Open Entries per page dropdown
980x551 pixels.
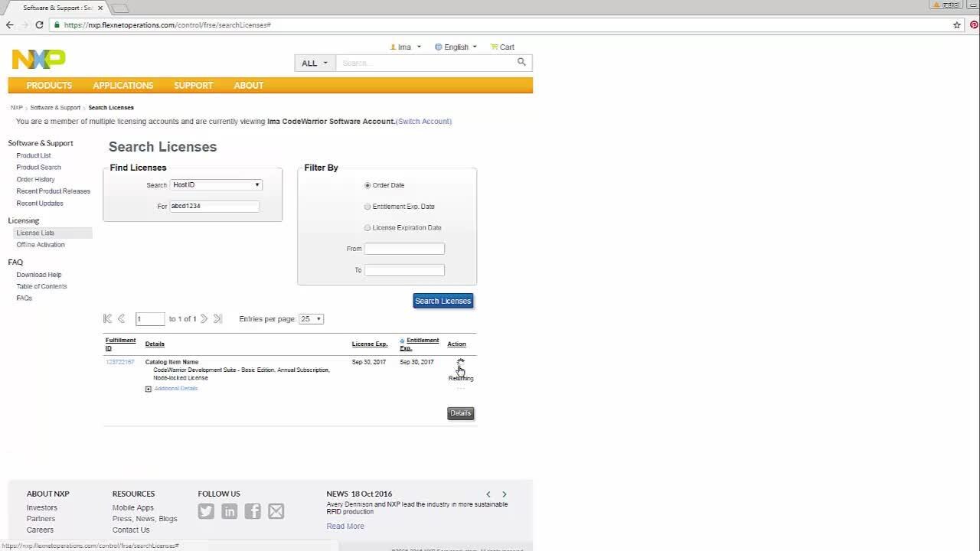[311, 319]
